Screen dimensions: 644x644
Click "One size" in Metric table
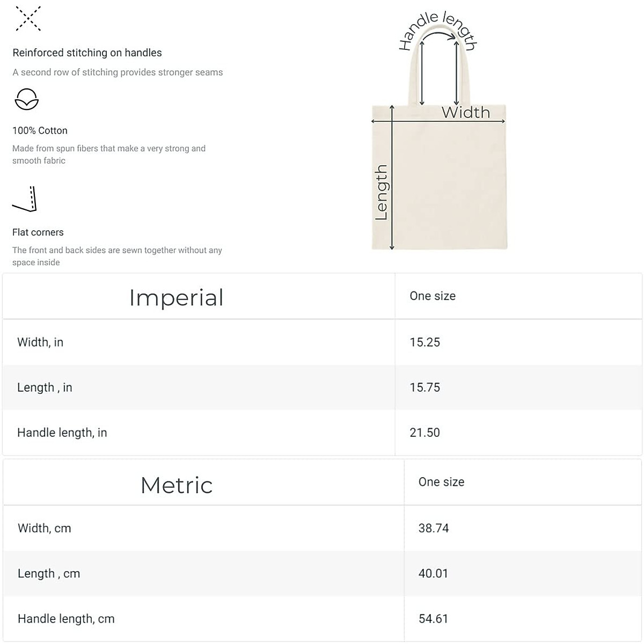pyautogui.click(x=441, y=482)
